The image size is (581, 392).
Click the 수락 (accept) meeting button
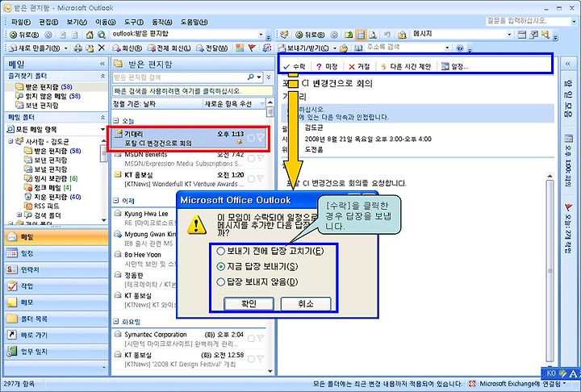pyautogui.click(x=295, y=66)
